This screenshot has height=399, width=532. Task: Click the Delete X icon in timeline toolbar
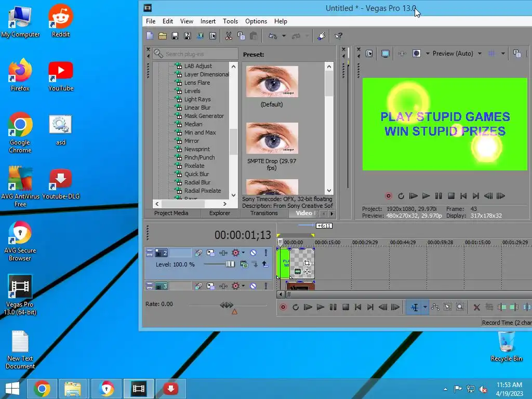pos(477,307)
